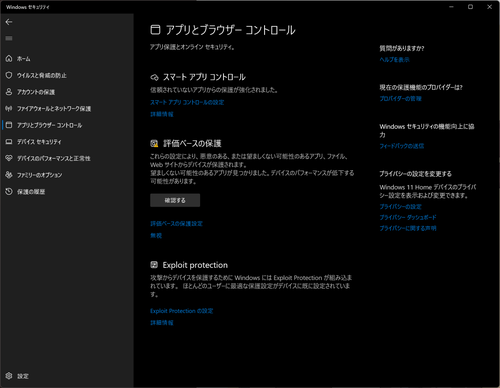This screenshot has width=500, height=388.
Task: Open プライバシーに関する声明 link
Action: [408, 228]
